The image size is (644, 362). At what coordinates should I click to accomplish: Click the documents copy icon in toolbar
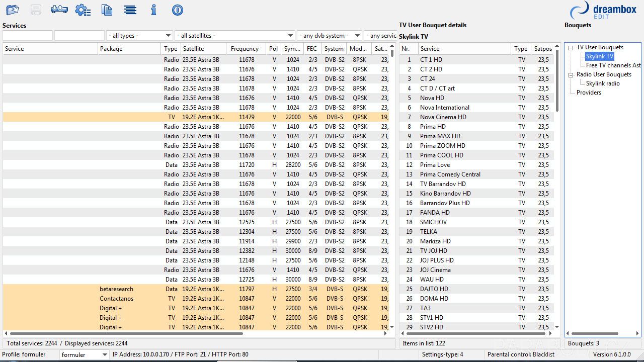[107, 10]
